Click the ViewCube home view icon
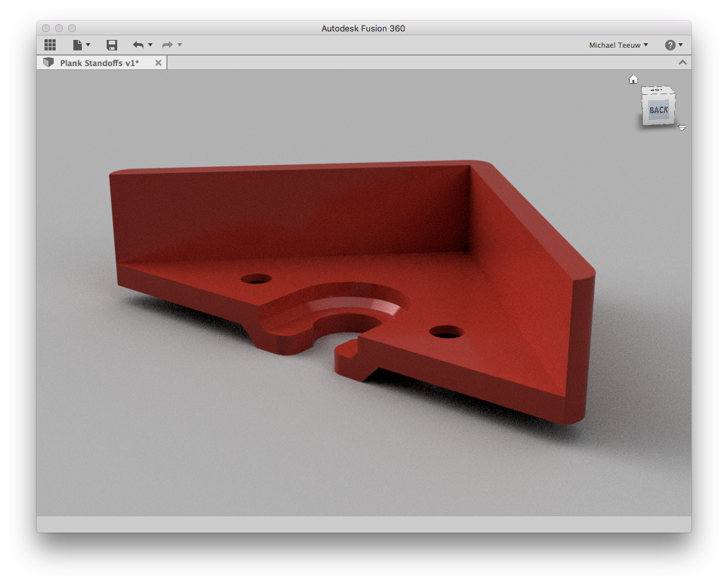Screen dimensions: 728x585 [x=633, y=79]
